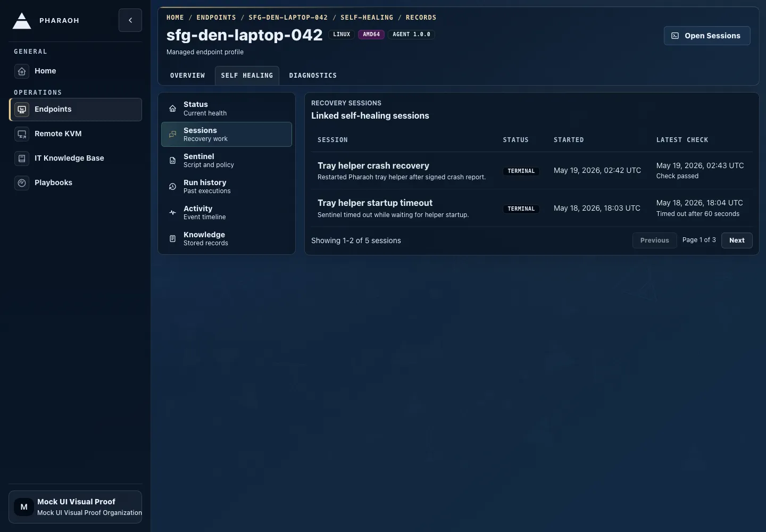The height and width of the screenshot is (532, 766).
Task: Open Remote KVM in the sidebar
Action: (x=76, y=134)
